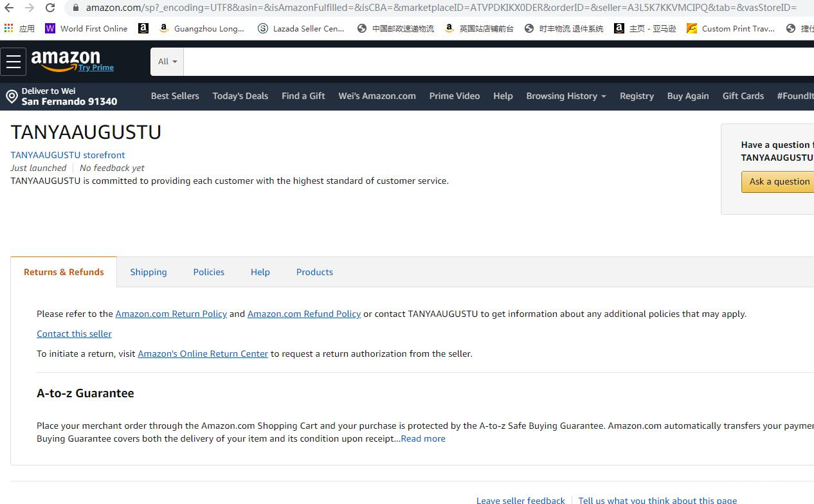The height and width of the screenshot is (504, 814).
Task: Open Buy Again in nav bar
Action: pos(688,96)
